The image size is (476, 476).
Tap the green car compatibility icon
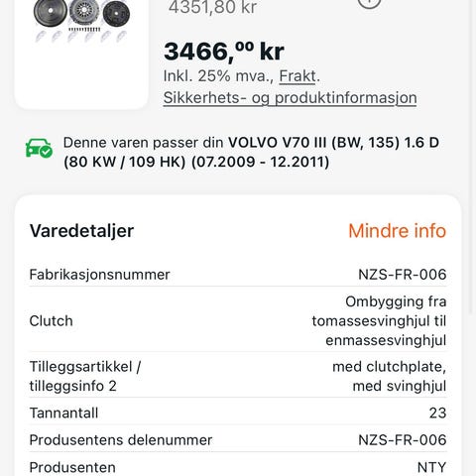point(39,148)
